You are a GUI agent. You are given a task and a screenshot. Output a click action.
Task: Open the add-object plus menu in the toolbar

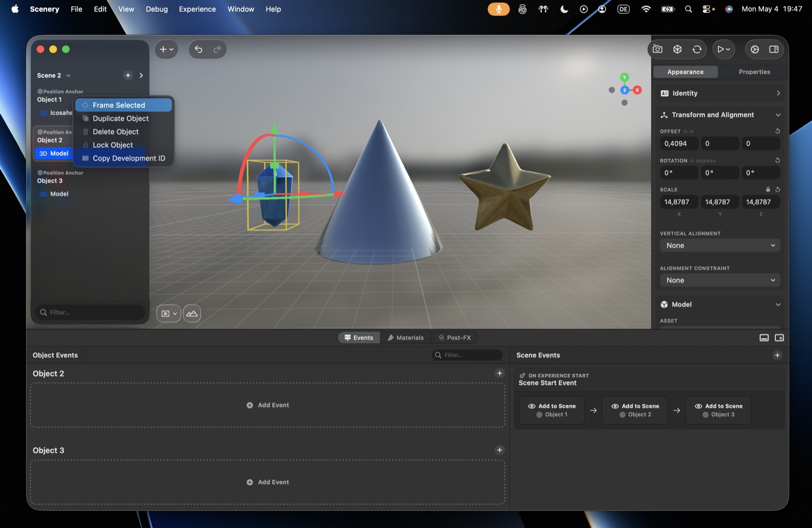(166, 49)
